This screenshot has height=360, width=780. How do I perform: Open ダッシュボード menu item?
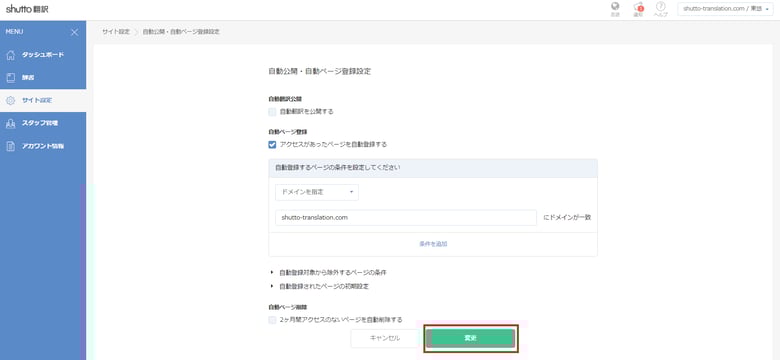pyautogui.click(x=43, y=55)
